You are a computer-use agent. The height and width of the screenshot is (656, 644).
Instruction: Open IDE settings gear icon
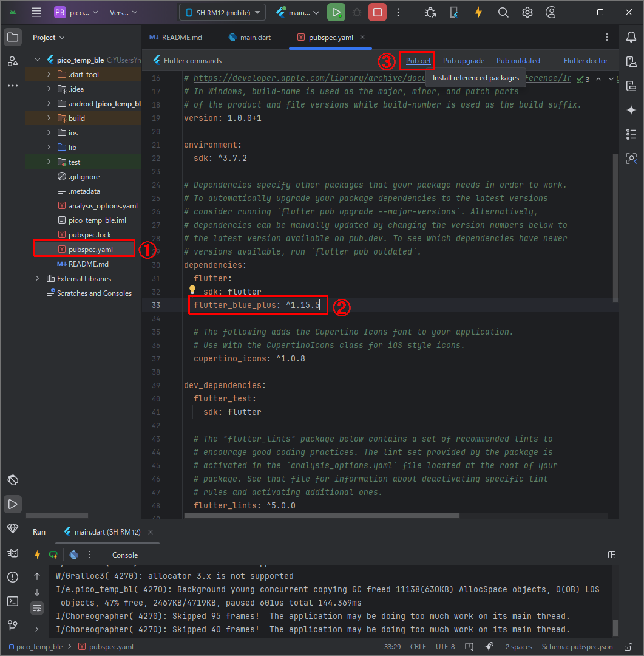(527, 13)
